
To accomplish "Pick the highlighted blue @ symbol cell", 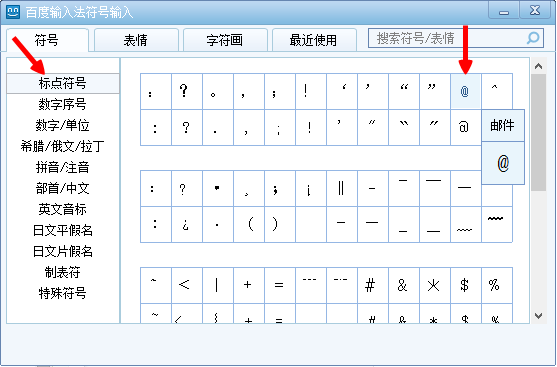I will (x=465, y=91).
